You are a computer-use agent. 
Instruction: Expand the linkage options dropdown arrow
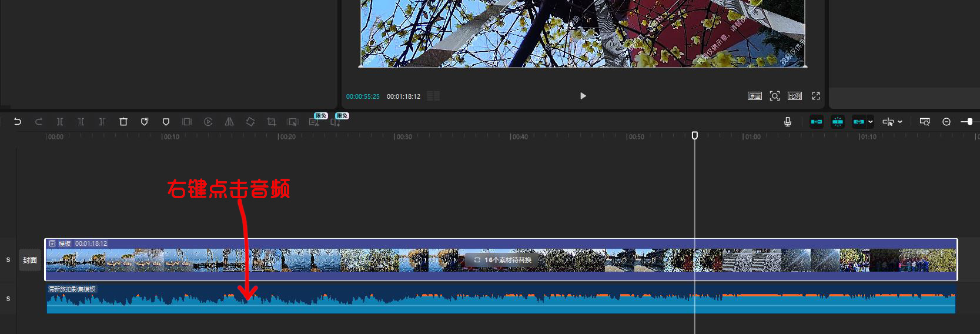(871, 122)
